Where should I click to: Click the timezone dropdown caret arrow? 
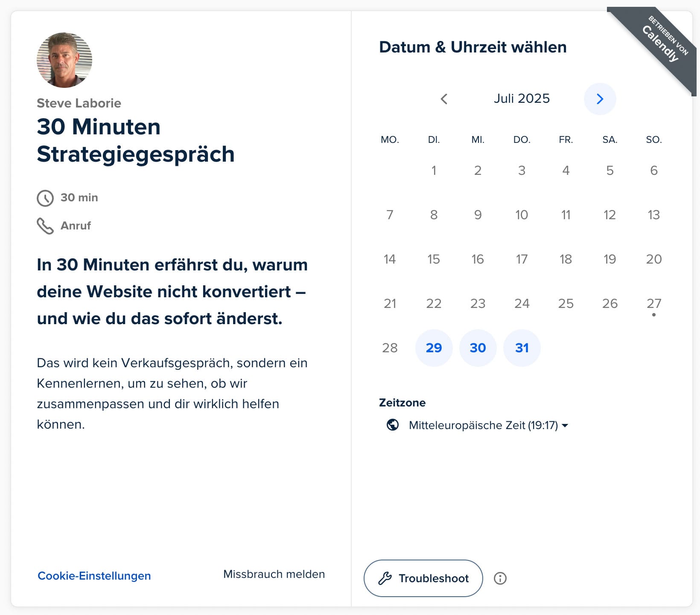565,426
